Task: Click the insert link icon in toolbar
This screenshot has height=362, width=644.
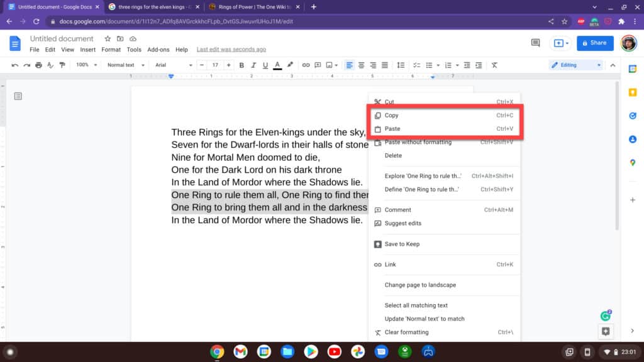Action: click(x=306, y=65)
